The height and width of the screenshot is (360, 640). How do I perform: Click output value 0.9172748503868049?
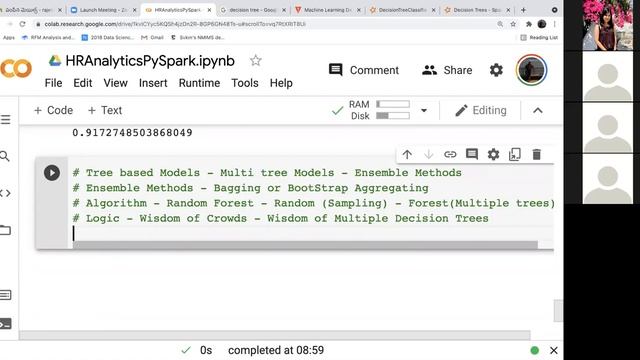(132, 133)
